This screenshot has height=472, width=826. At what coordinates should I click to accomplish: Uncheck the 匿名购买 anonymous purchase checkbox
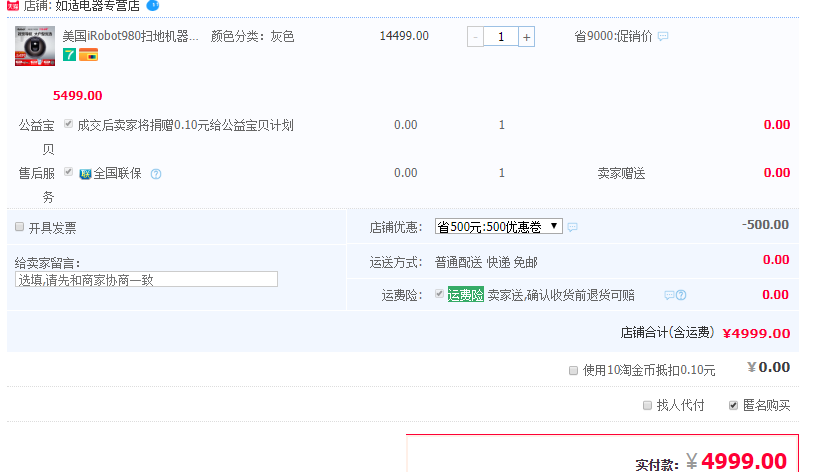click(733, 405)
